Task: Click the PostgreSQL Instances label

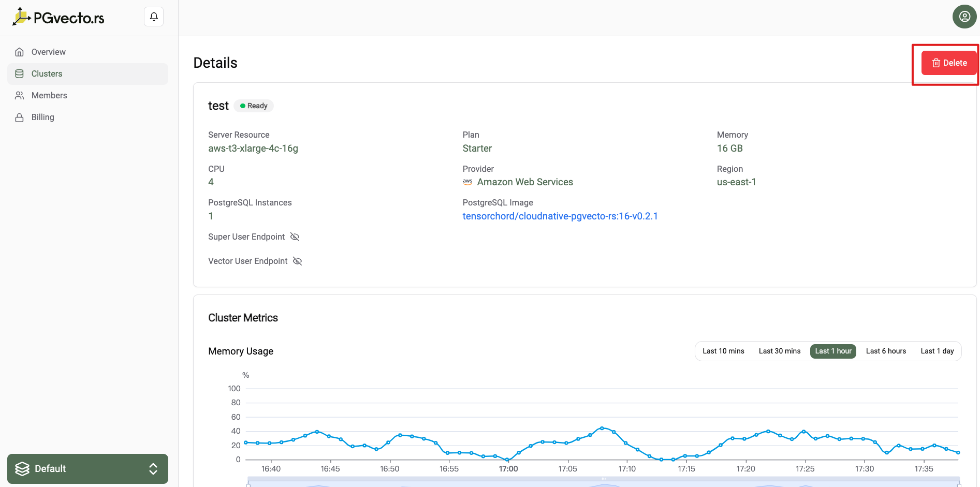Action: (x=250, y=202)
